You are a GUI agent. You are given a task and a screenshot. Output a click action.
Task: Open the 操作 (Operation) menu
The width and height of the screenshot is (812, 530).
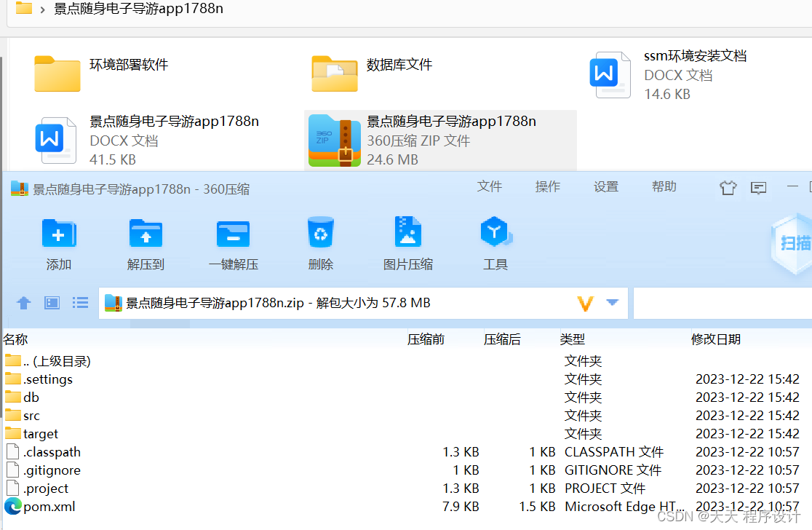[547, 186]
